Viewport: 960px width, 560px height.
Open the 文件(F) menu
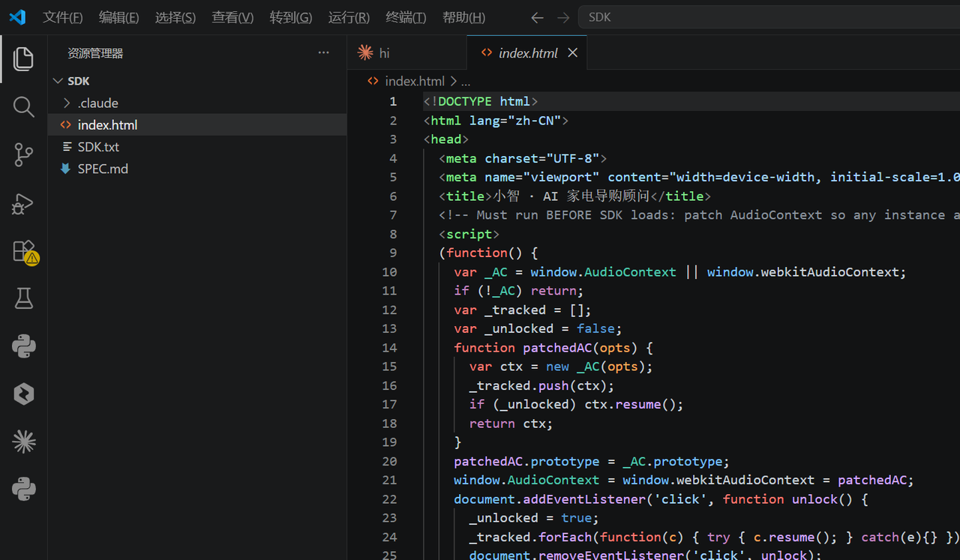coord(63,17)
